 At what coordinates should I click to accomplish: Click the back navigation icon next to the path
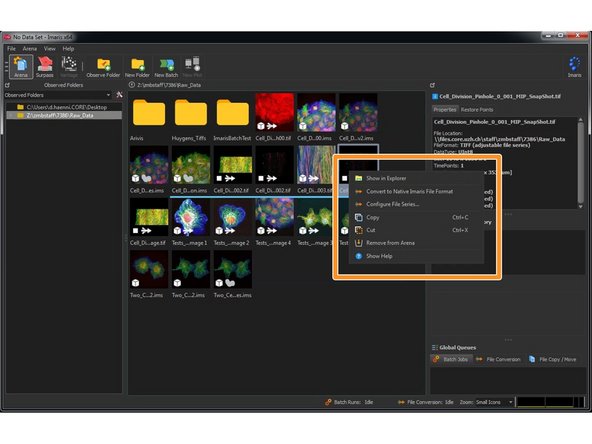(132, 85)
